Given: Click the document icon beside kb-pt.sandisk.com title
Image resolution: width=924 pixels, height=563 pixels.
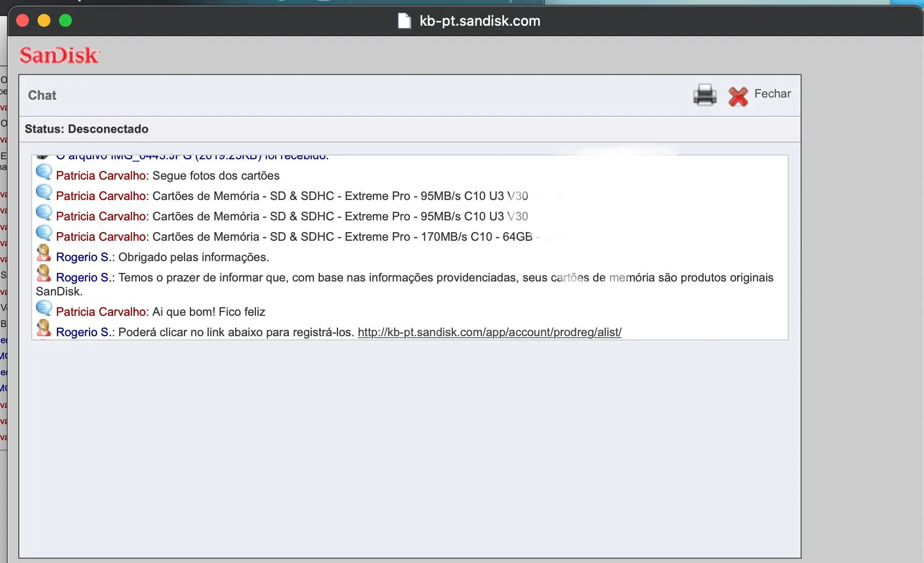Looking at the screenshot, I should click(x=404, y=21).
